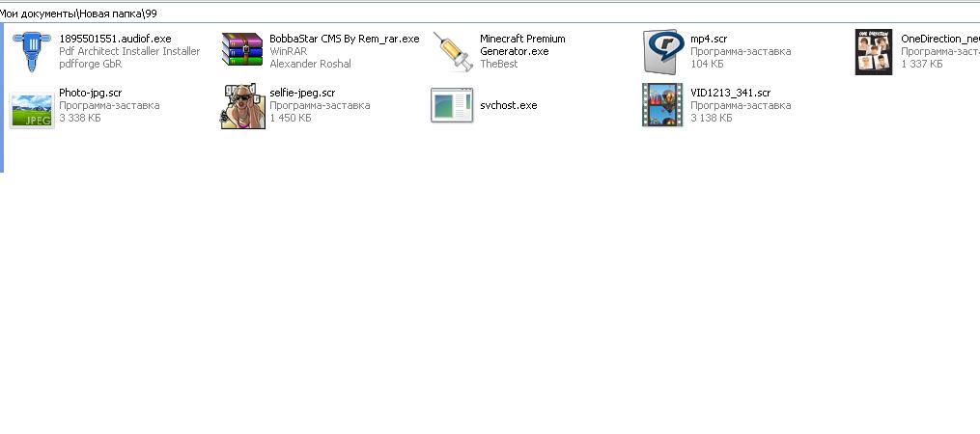Click the file name 1895501551.audiof.exe

pos(115,39)
